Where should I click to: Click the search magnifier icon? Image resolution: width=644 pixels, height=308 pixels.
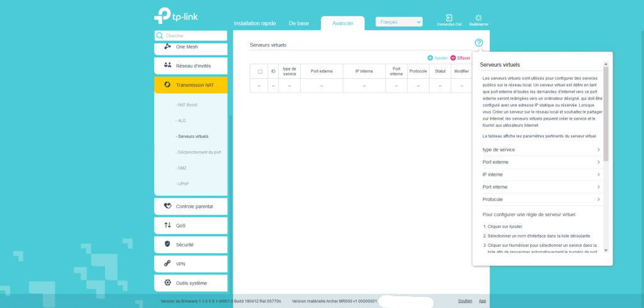point(160,36)
